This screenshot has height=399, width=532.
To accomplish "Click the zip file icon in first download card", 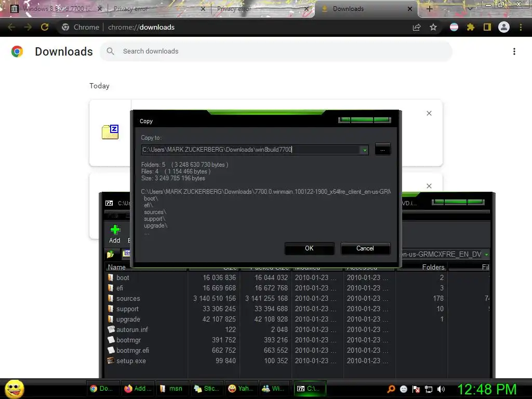I will pyautogui.click(x=110, y=132).
